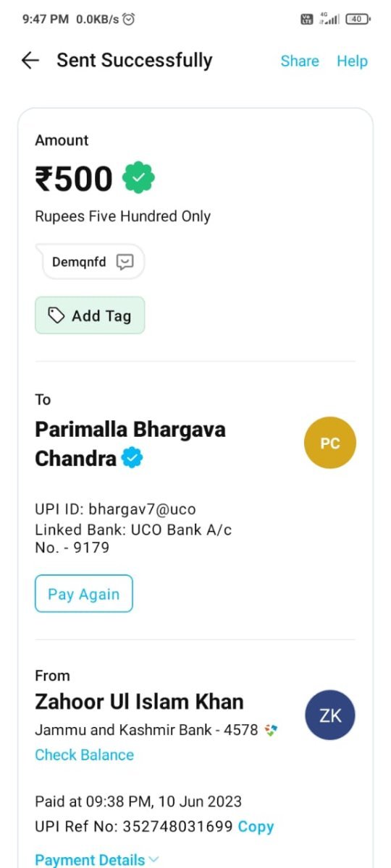The height and width of the screenshot is (868, 391).
Task: Open the Help option
Action: tap(352, 61)
